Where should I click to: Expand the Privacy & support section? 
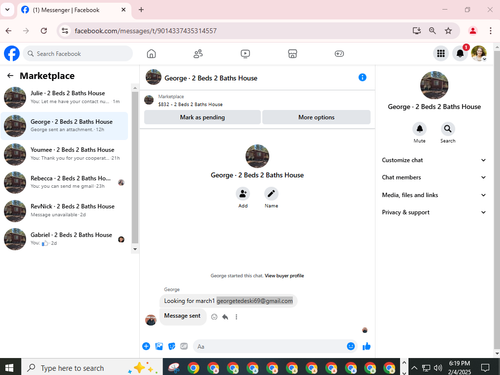click(x=434, y=212)
